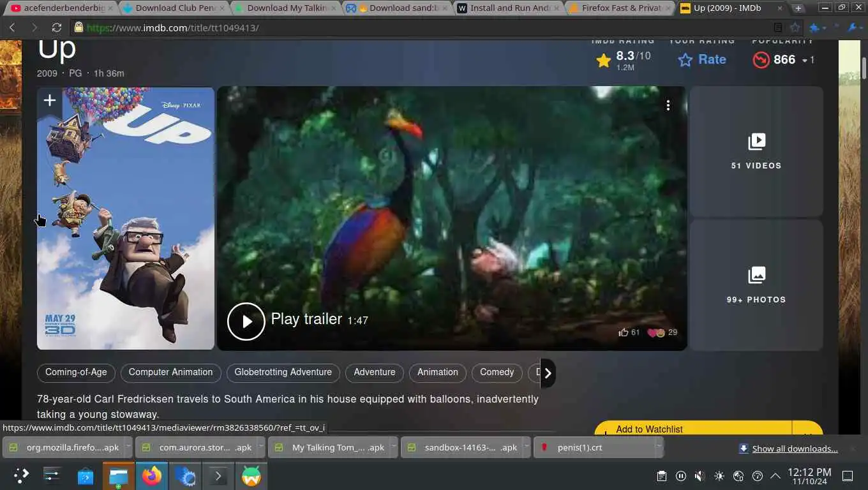Click the 2009 release year link
Image resolution: width=868 pixels, height=490 pixels.
47,73
